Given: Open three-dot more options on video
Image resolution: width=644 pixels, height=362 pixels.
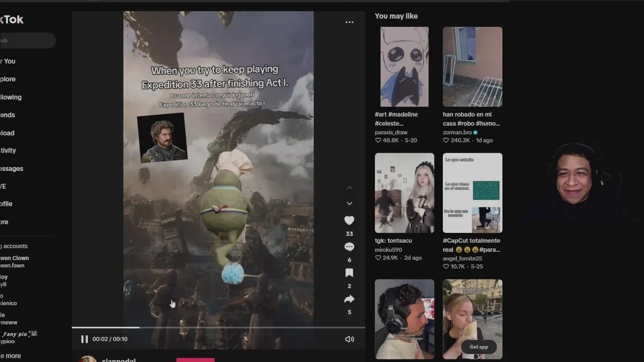Looking at the screenshot, I should click(349, 22).
